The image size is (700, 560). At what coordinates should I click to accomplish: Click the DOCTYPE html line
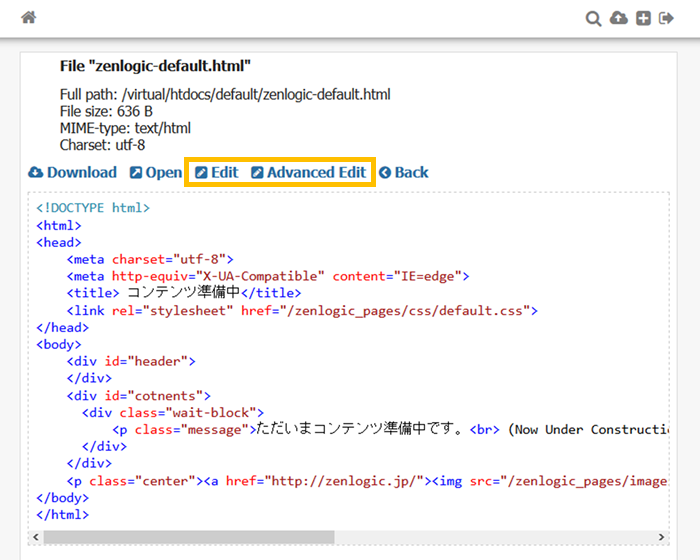point(93,208)
